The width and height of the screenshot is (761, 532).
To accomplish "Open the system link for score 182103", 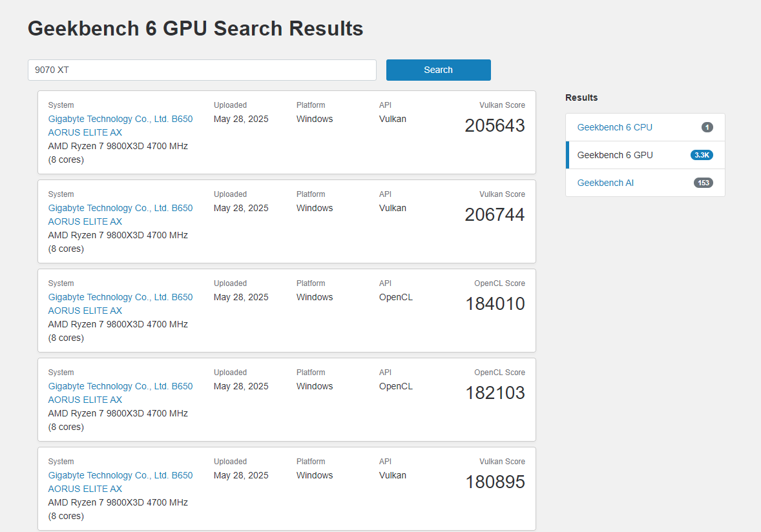I will [120, 393].
